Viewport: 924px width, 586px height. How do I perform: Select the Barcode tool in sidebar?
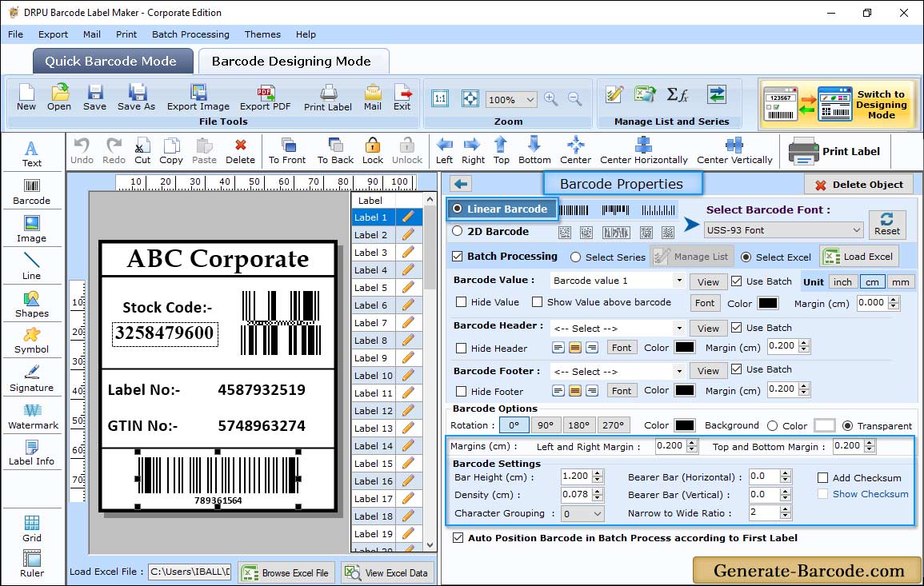tap(32, 192)
